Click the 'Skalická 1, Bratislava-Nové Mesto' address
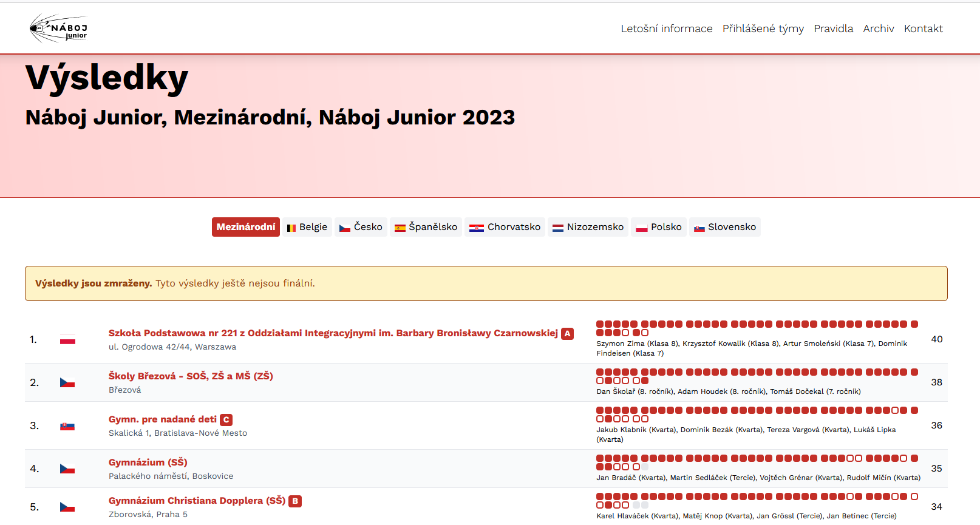The image size is (980, 525). point(178,433)
